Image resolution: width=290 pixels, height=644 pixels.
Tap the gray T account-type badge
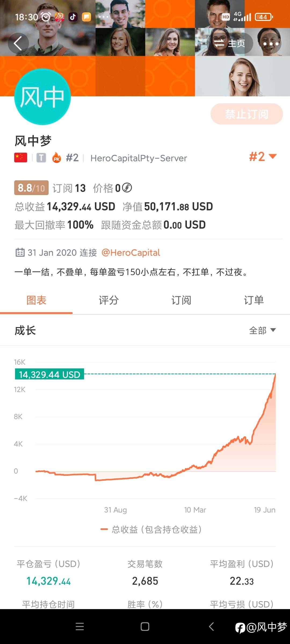41,158
